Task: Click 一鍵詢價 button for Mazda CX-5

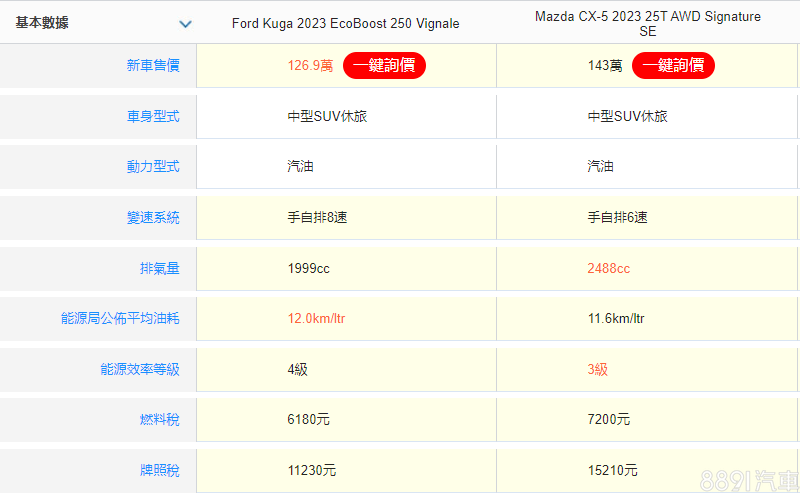Action: click(673, 66)
